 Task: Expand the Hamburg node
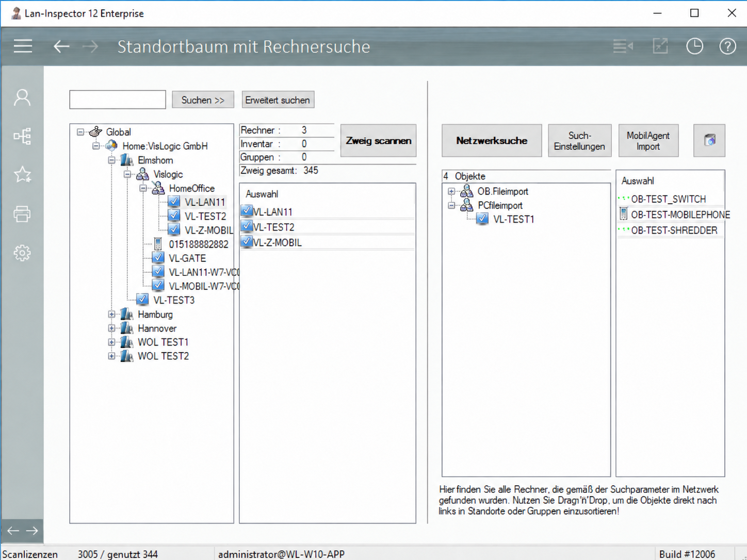(111, 314)
